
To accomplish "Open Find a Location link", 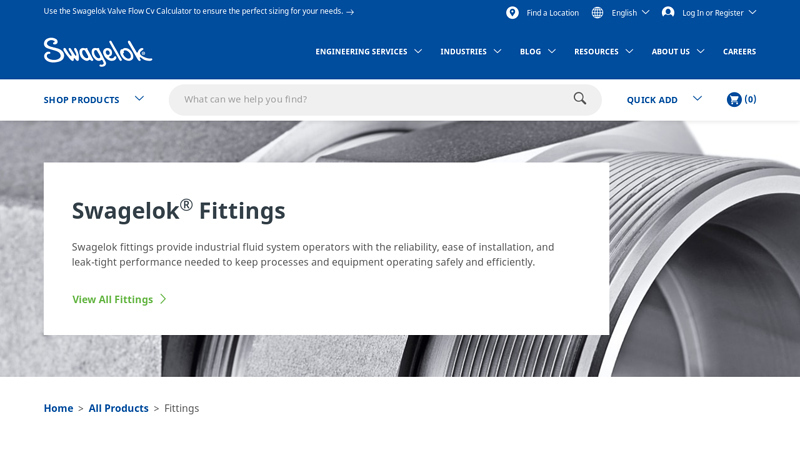I will [553, 13].
